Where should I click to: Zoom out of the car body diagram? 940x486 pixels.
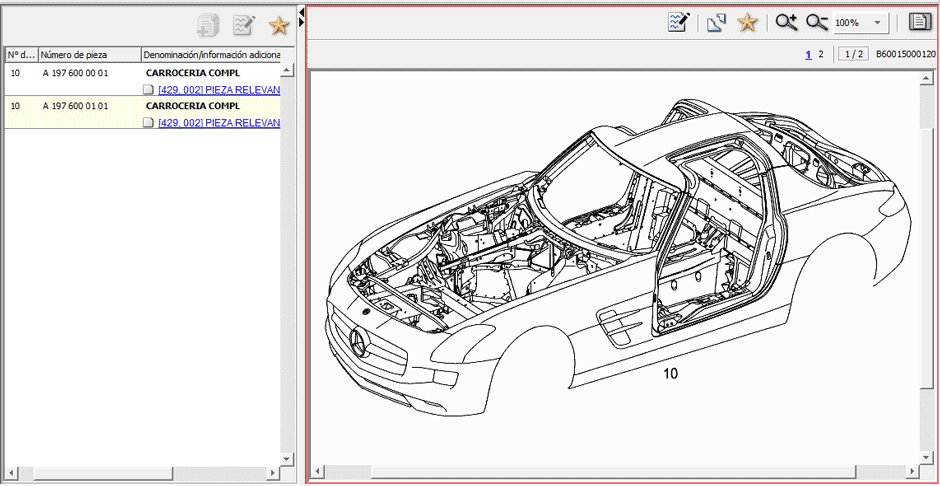[x=817, y=22]
